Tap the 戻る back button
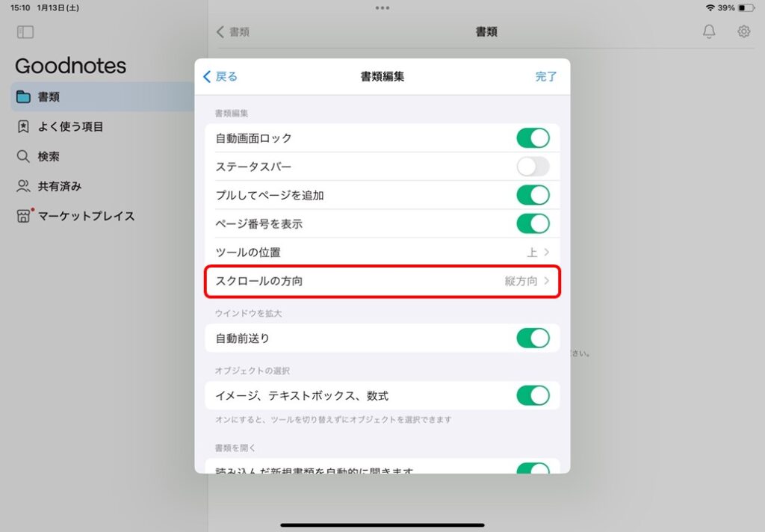Image resolution: width=765 pixels, height=532 pixels. [x=220, y=77]
